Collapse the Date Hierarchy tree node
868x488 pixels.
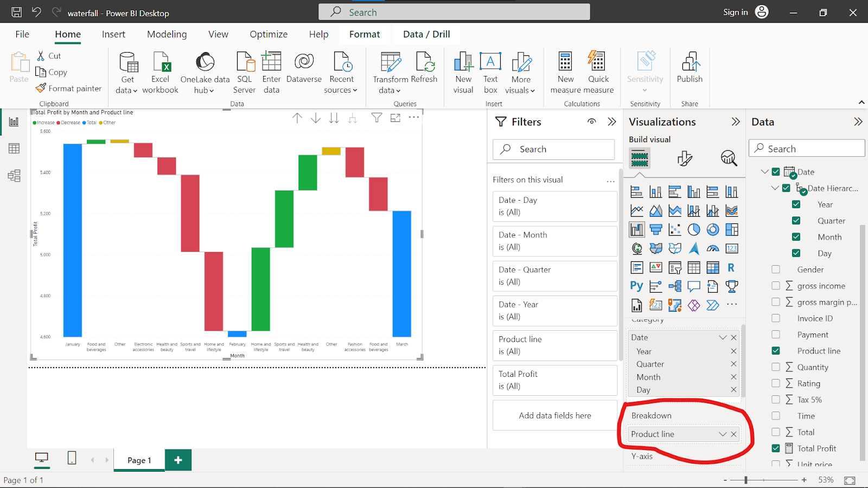(x=775, y=188)
